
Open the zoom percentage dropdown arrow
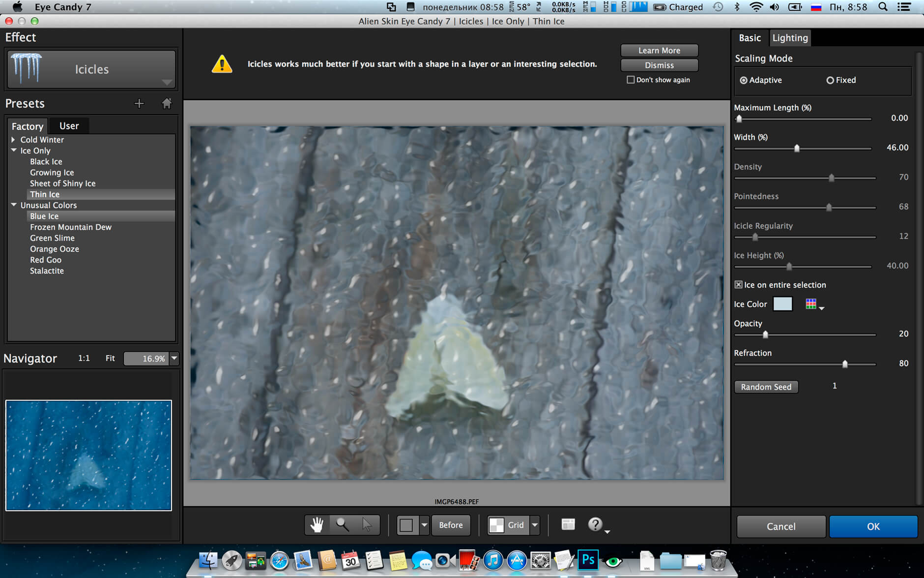point(174,359)
